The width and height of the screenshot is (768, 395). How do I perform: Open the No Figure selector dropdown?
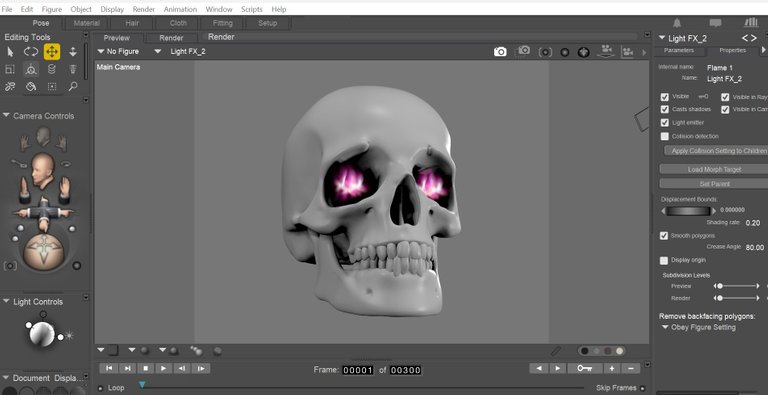(118, 51)
